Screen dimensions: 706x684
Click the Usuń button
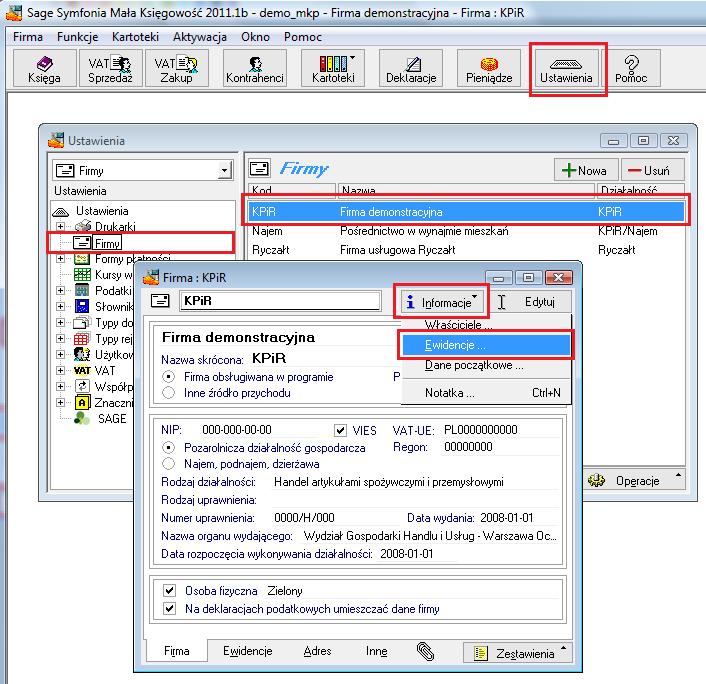tap(652, 170)
